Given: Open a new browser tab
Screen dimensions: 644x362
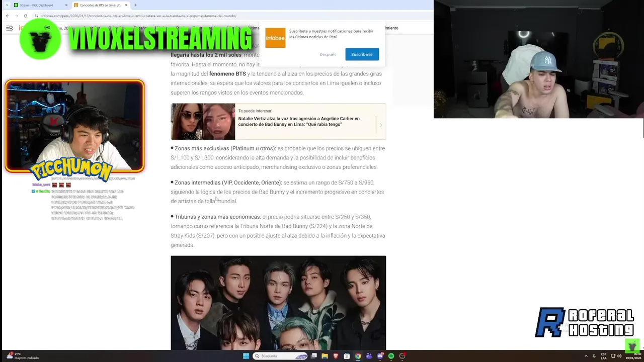Looking at the screenshot, I should (135, 5).
